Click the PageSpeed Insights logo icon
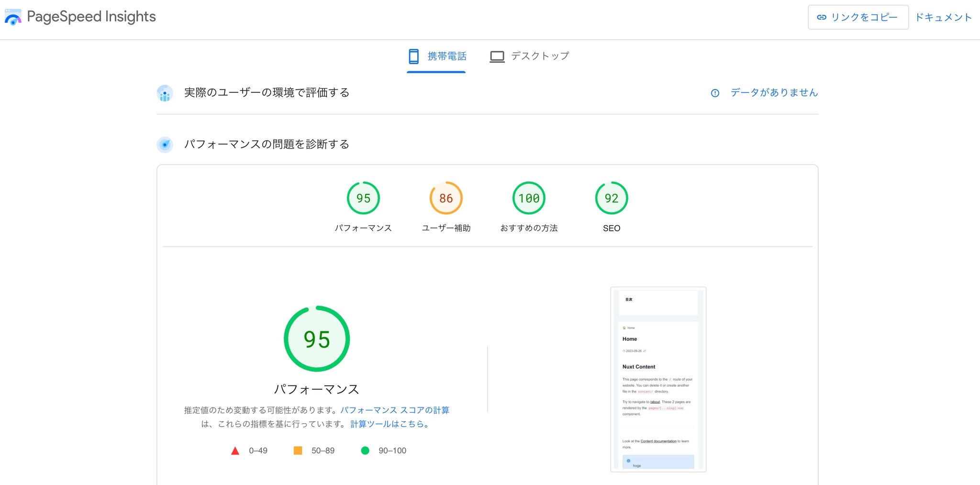 (x=13, y=17)
